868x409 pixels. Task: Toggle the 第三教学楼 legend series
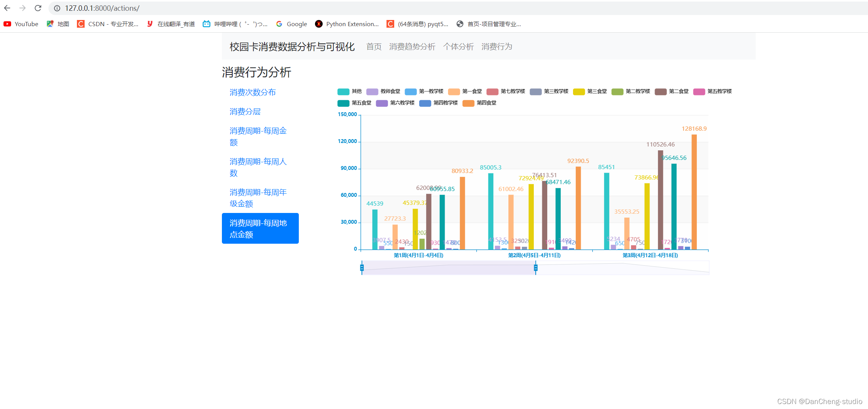(x=549, y=91)
